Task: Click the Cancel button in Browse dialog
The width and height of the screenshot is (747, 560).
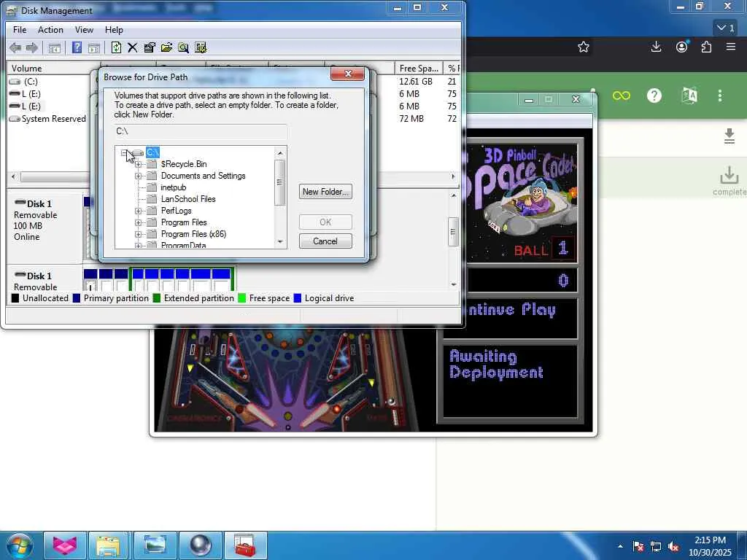Action: 325,241
